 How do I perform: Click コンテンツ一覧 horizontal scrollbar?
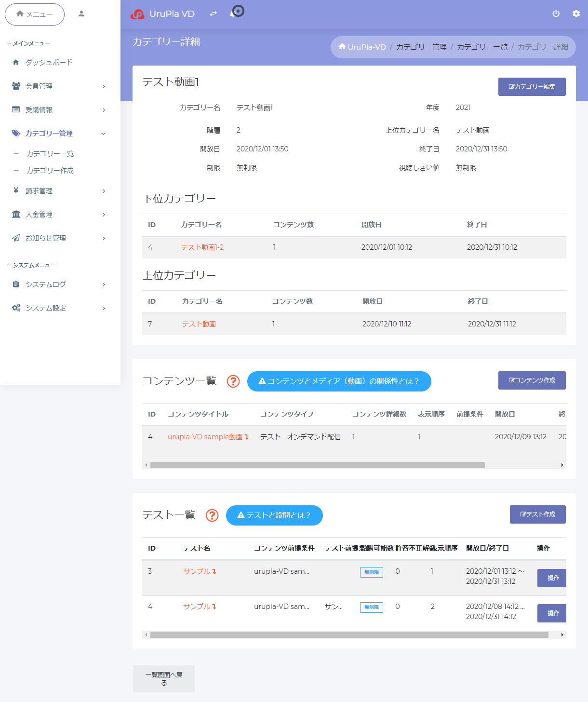pos(318,465)
